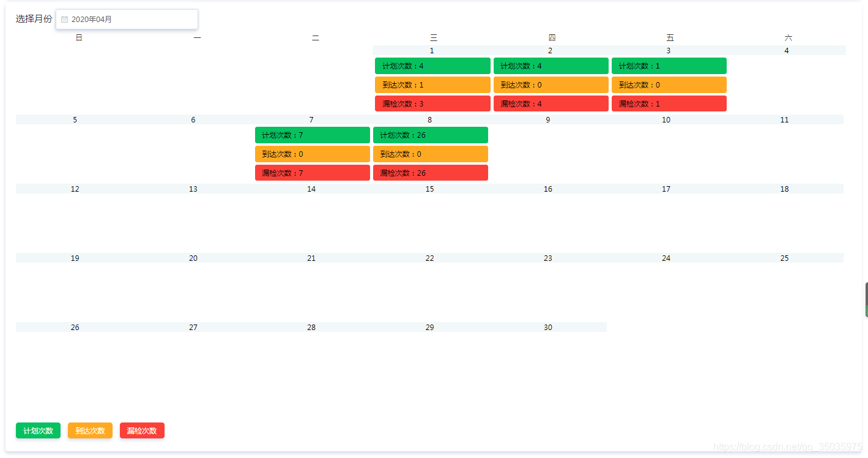Select 到达次数：0 on day 8
The width and height of the screenshot is (868, 458).
click(x=430, y=154)
